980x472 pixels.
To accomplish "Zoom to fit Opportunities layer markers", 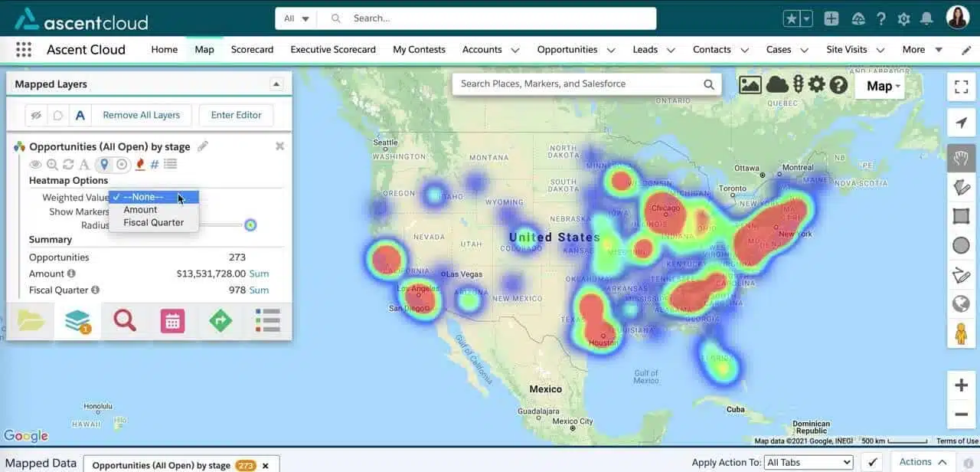I will 52,164.
